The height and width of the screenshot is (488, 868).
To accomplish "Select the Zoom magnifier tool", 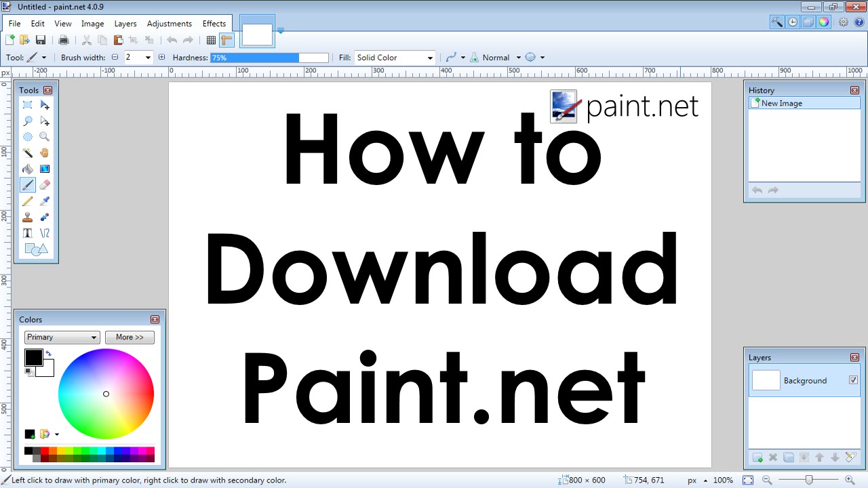I will click(x=45, y=137).
